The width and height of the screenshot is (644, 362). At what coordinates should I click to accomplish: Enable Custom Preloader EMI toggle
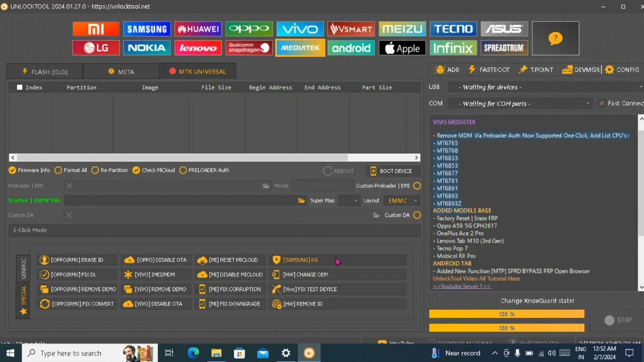click(417, 186)
